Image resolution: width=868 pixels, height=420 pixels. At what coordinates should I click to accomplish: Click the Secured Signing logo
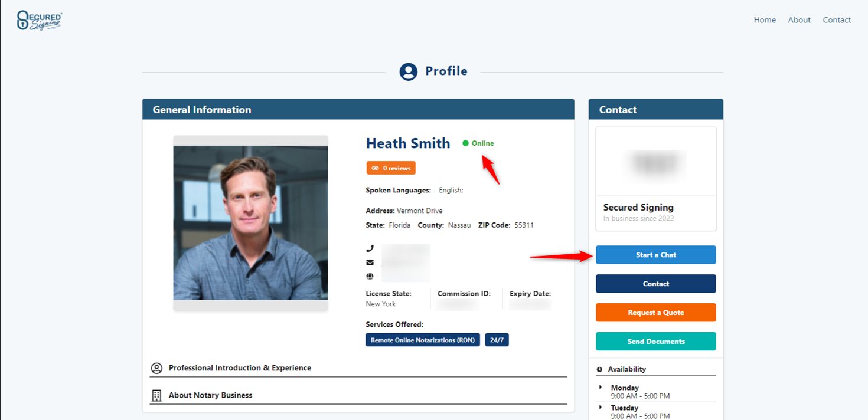pos(39,21)
